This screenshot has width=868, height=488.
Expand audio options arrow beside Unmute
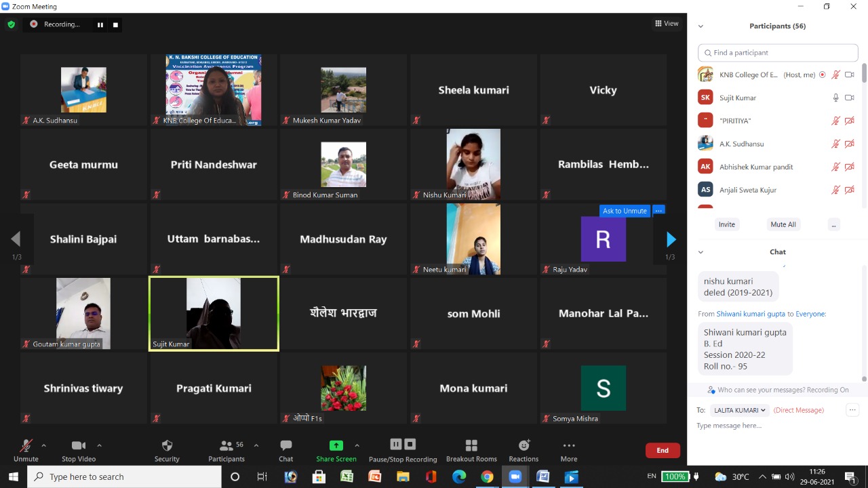coord(44,445)
